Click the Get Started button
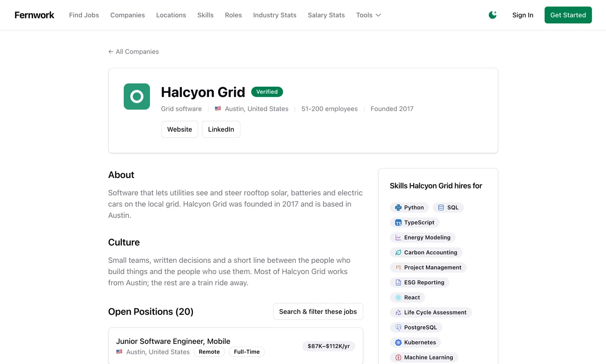The width and height of the screenshot is (606, 364). 568,15
